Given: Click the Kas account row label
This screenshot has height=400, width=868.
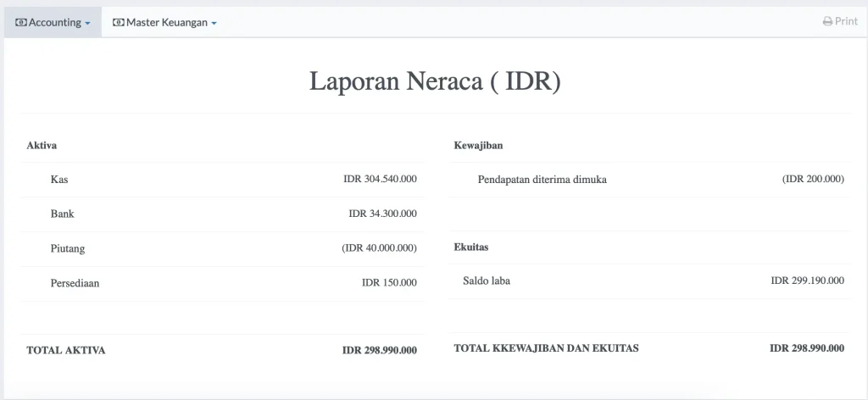Looking at the screenshot, I should (59, 180).
